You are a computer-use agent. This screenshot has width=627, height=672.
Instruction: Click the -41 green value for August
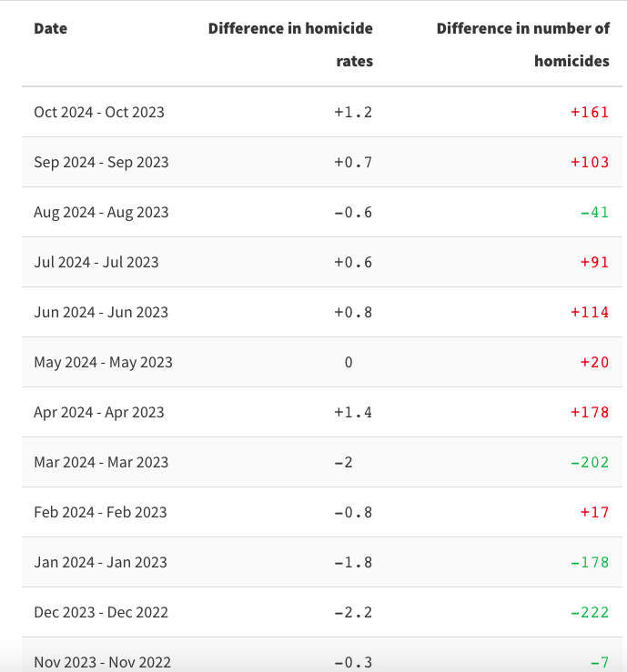[x=594, y=213]
